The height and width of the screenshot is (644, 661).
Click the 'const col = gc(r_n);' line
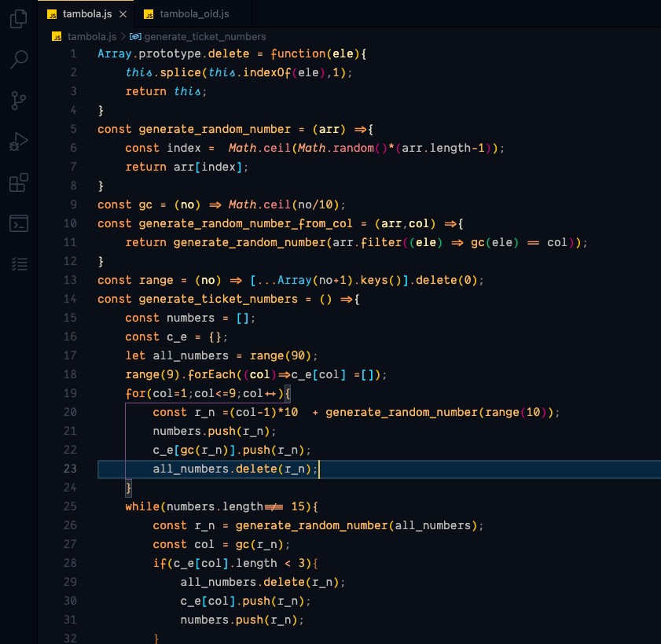222,544
